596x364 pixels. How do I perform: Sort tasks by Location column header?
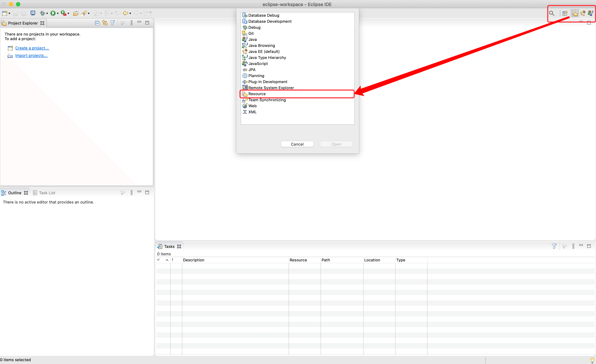click(x=379, y=260)
